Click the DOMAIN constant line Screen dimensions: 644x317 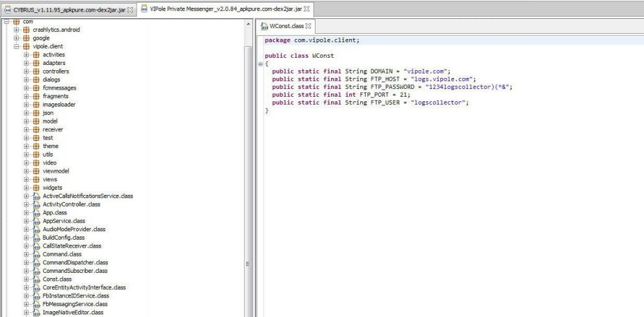click(361, 71)
